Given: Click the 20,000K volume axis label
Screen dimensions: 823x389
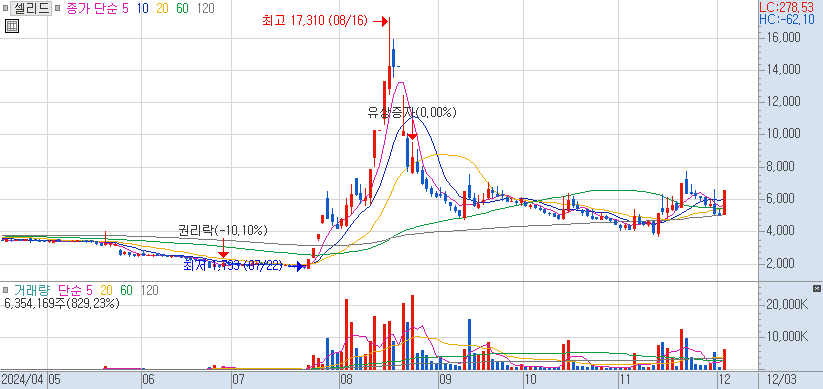Looking at the screenshot, I should (x=786, y=305).
